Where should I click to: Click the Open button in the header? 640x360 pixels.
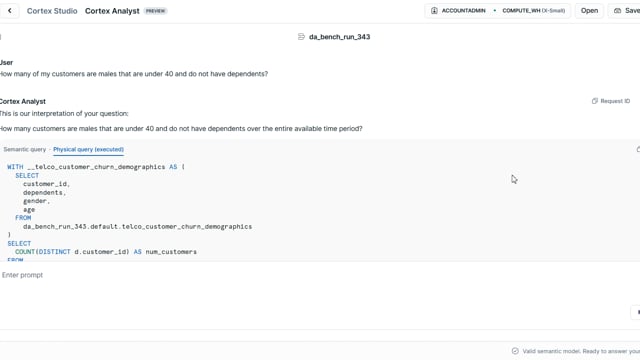pos(589,11)
